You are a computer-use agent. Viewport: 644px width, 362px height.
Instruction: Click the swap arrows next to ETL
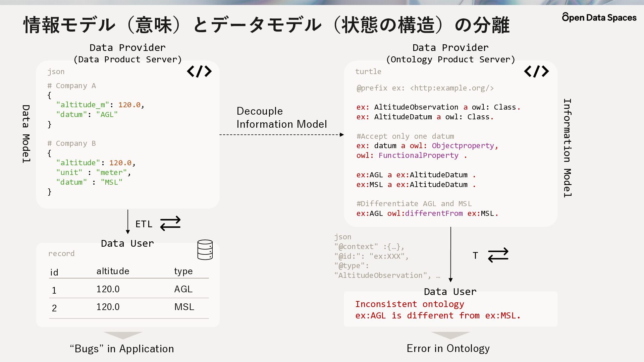click(170, 224)
